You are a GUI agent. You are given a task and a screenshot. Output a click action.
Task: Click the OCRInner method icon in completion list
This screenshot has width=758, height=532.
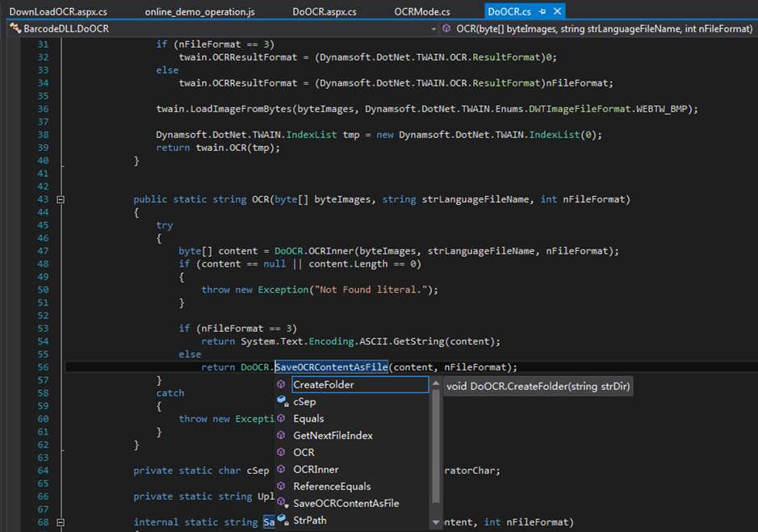[281, 469]
